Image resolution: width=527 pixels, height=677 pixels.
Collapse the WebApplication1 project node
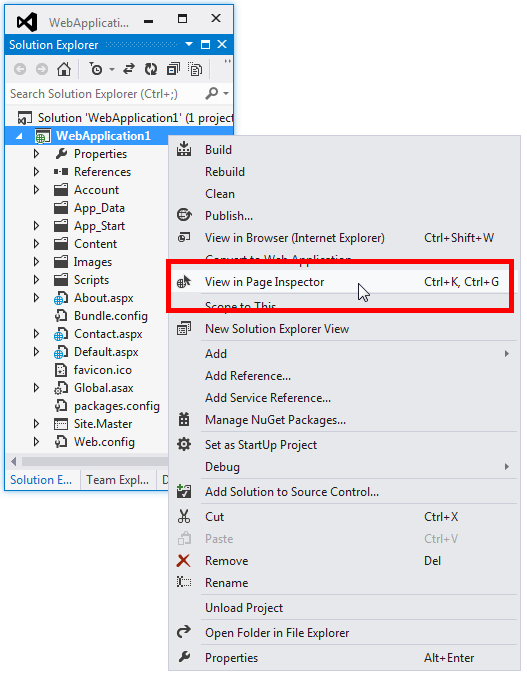coord(19,136)
